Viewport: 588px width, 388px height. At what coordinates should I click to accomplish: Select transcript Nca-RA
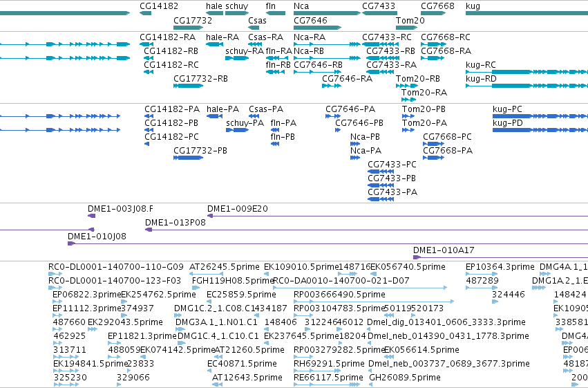click(x=310, y=37)
